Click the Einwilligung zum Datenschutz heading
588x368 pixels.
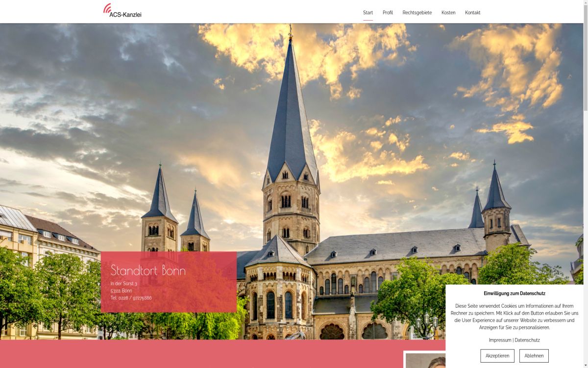(x=514, y=294)
